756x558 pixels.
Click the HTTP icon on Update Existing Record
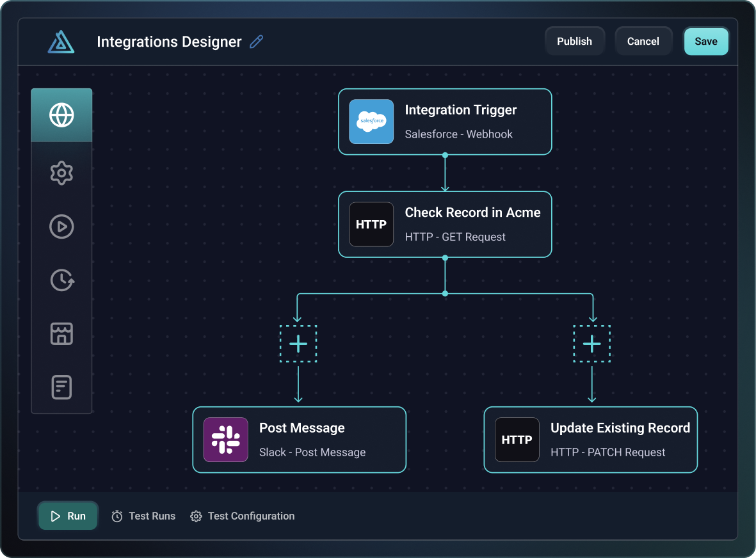[517, 440]
